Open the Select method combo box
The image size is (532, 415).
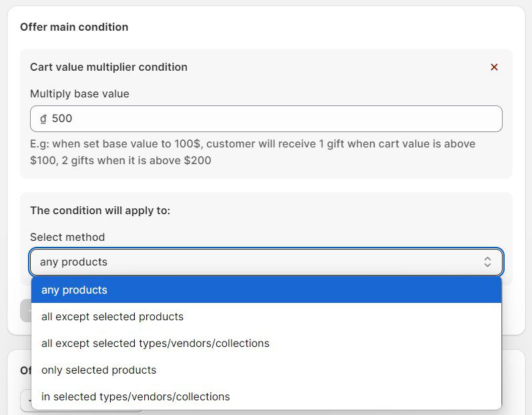point(260,262)
